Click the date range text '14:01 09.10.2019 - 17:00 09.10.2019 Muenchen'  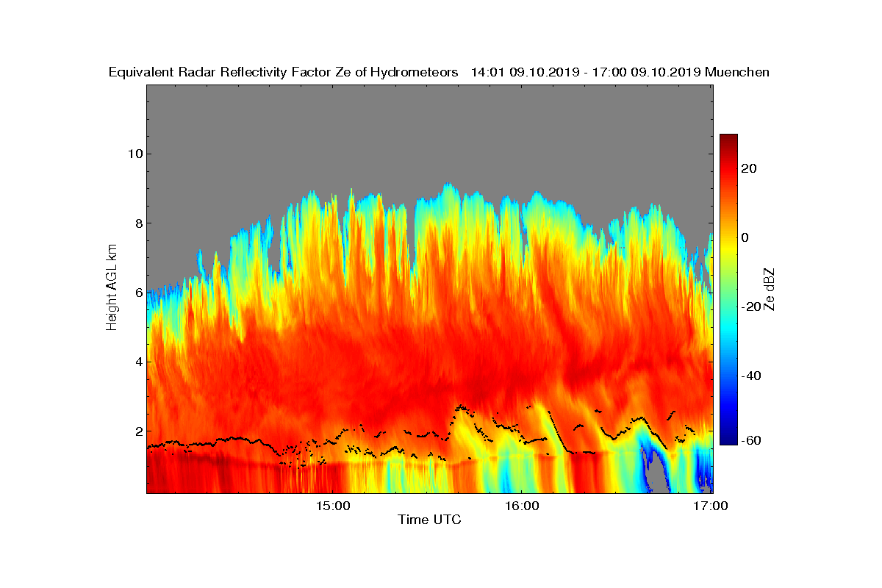(x=620, y=72)
